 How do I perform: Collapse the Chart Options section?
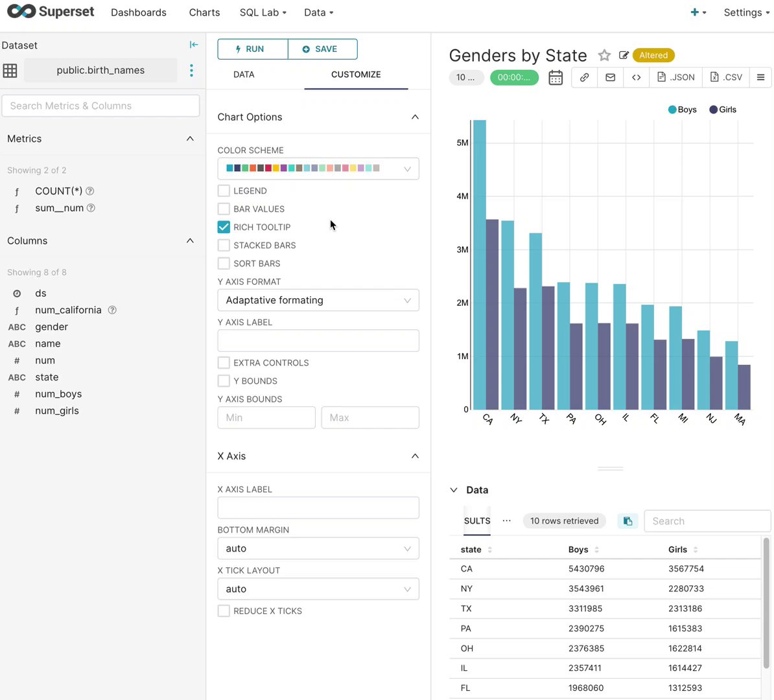click(x=415, y=117)
